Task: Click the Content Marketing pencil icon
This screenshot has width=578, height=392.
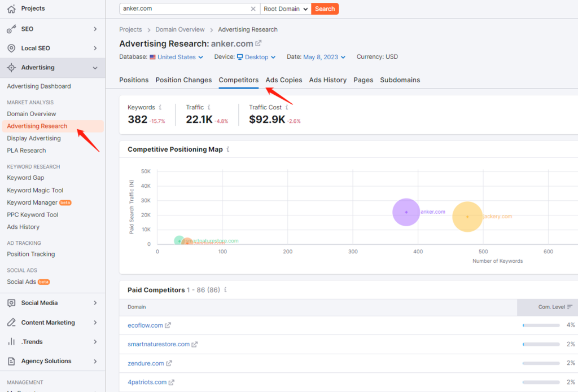Action: 11,323
